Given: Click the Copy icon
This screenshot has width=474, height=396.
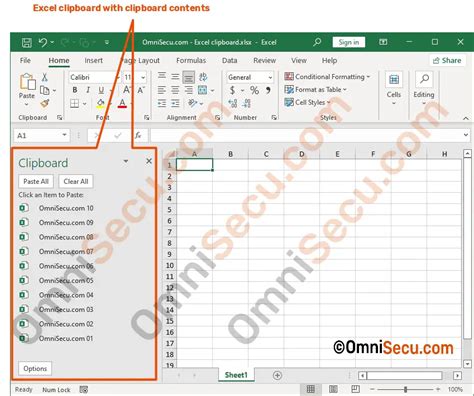Looking at the screenshot, I should click(45, 90).
